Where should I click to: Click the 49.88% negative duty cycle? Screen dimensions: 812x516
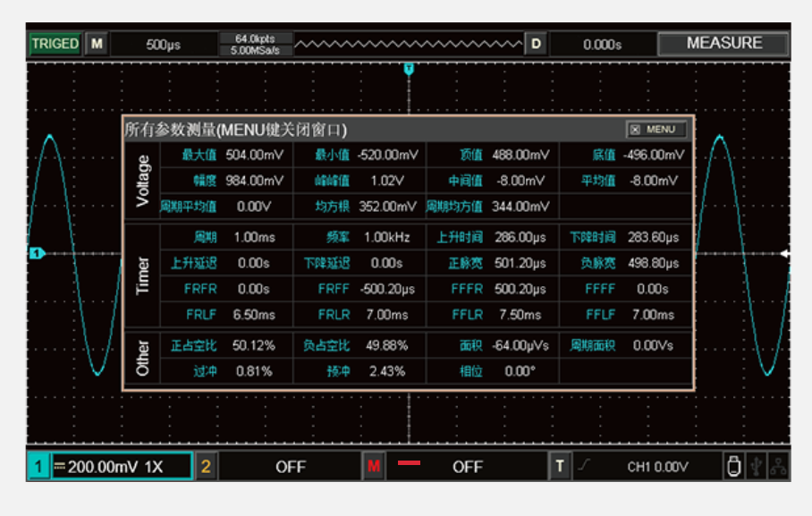click(387, 345)
